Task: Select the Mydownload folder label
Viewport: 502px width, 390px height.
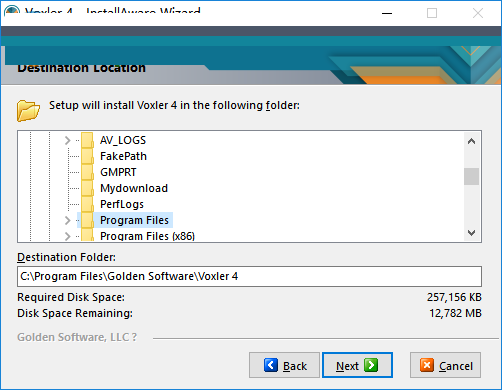Action: 134,188
